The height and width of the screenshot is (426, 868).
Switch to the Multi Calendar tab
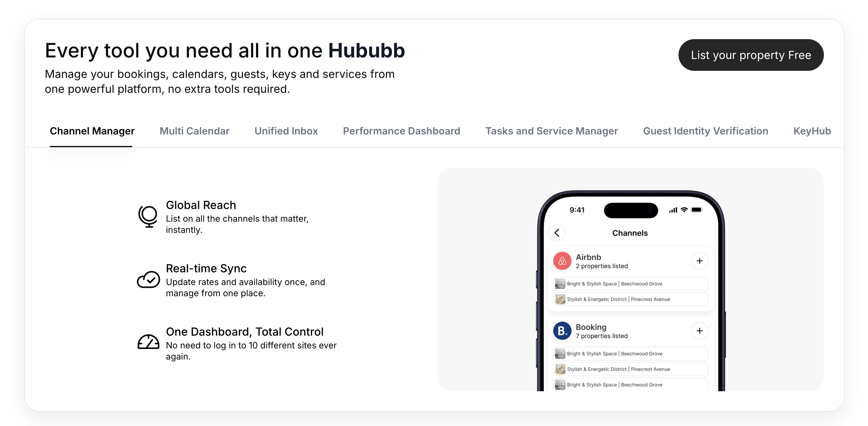[x=194, y=131]
